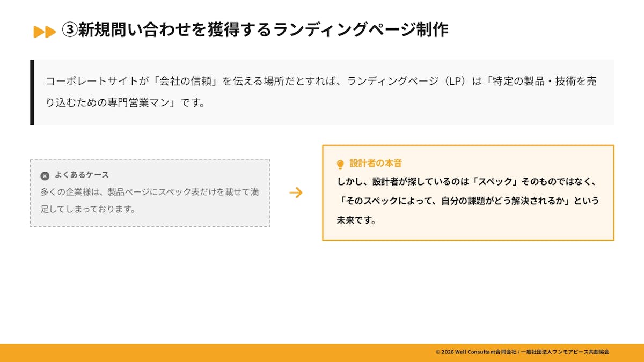644x362 pixels.
Task: Click the text 未来です。
Action: coord(356,220)
